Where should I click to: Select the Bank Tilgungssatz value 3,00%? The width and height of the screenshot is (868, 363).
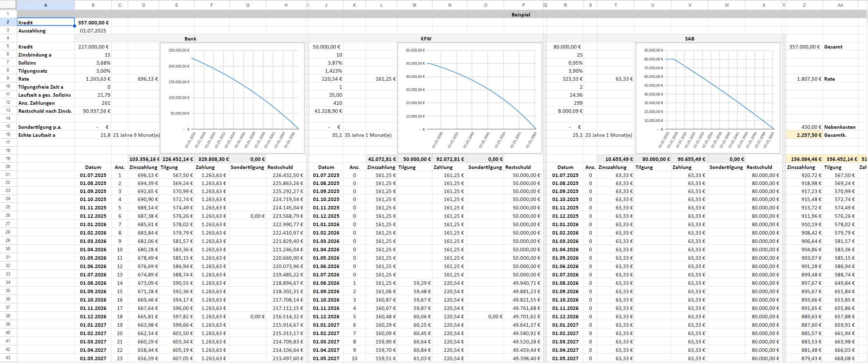pos(93,71)
